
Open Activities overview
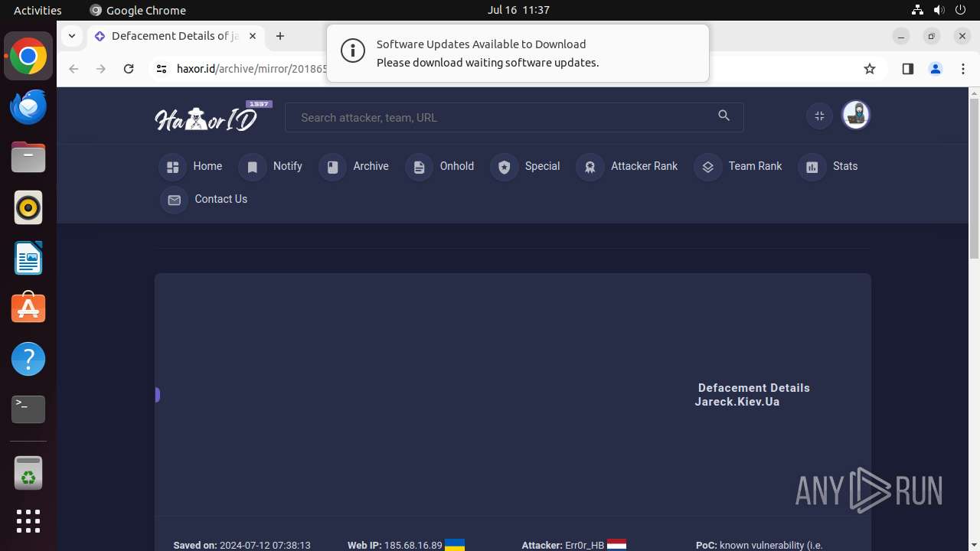click(38, 10)
